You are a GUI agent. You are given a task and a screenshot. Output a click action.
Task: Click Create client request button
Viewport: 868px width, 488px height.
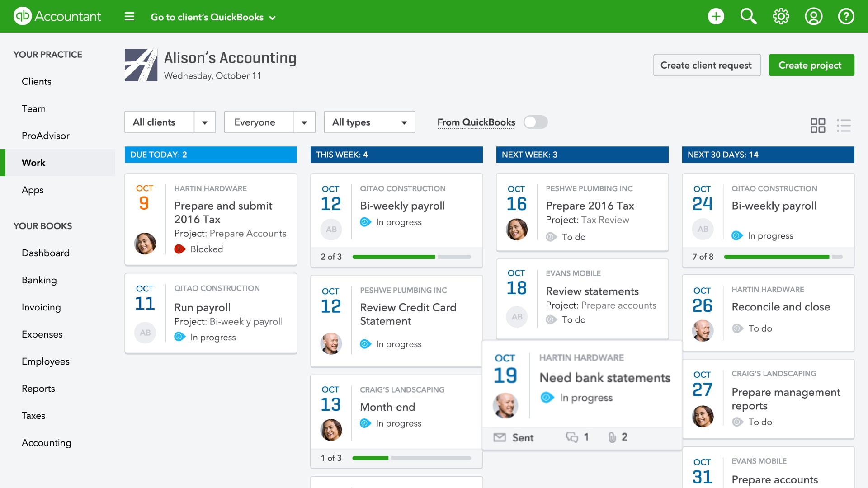[707, 65]
